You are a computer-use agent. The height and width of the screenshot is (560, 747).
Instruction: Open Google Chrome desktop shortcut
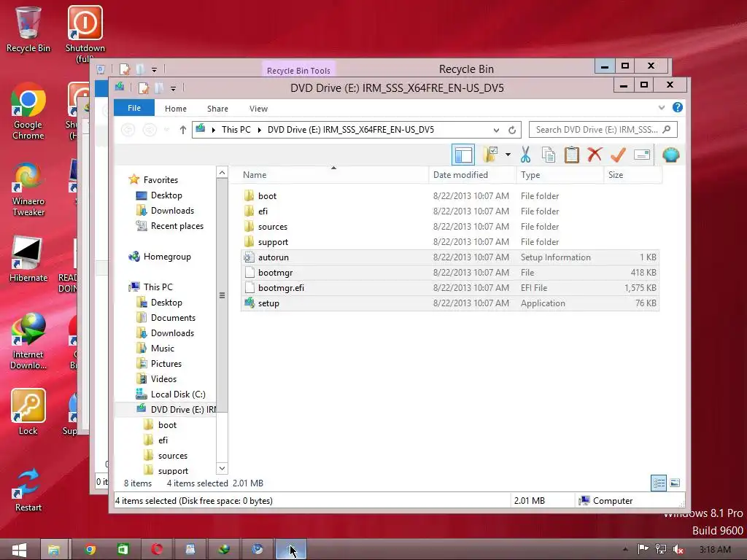coord(28,112)
